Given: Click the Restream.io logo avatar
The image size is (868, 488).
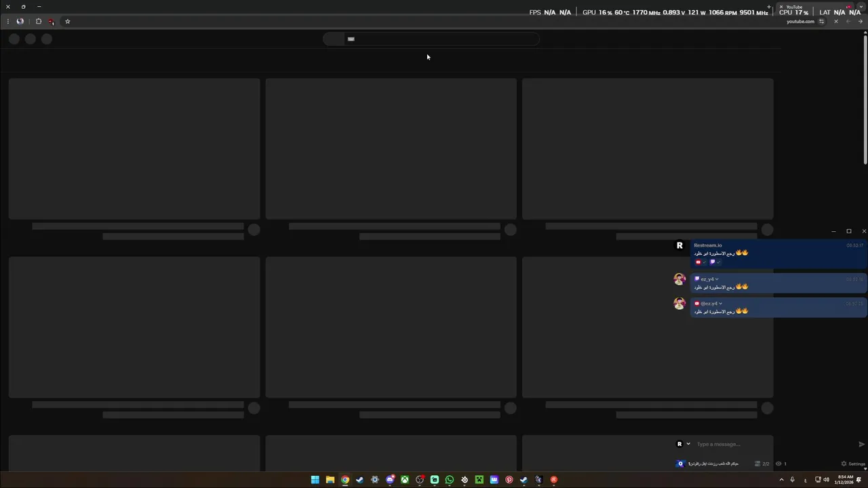Looking at the screenshot, I should pyautogui.click(x=679, y=245).
